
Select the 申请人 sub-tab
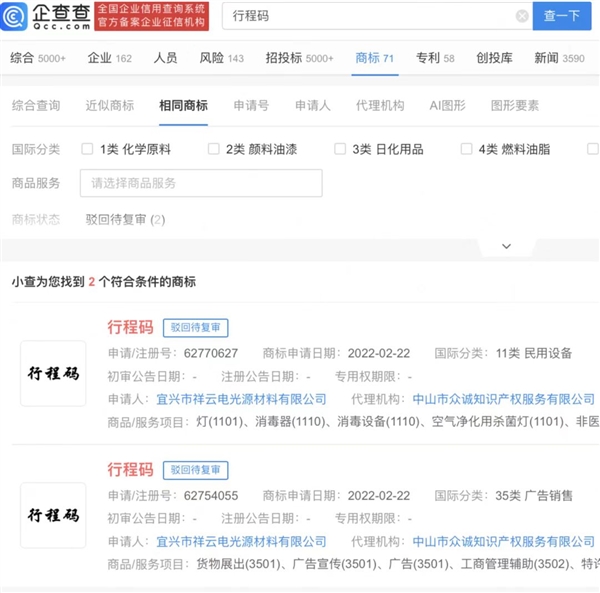coord(313,106)
